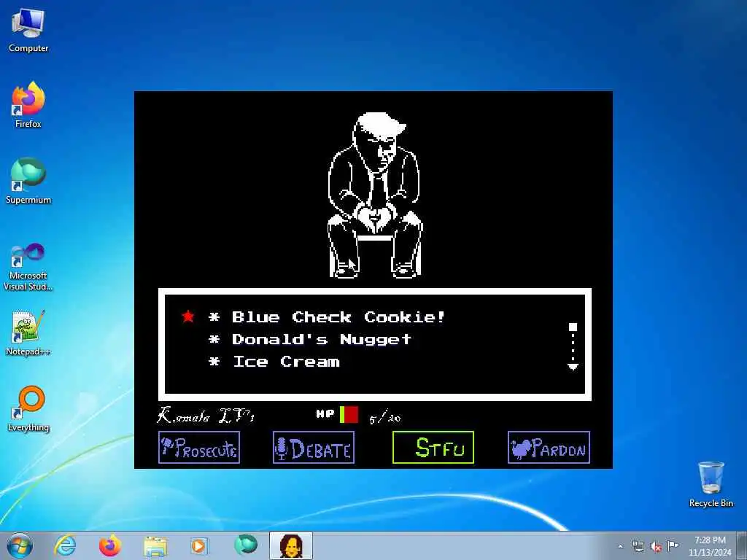Click the red star selection cursor
Screen dimensions: 747x560
[188, 316]
